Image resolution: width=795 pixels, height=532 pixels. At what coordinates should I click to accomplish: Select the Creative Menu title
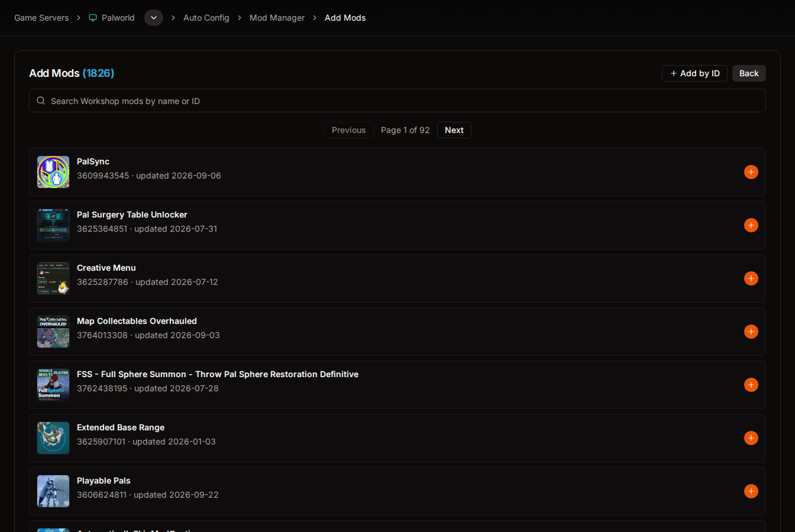click(106, 268)
